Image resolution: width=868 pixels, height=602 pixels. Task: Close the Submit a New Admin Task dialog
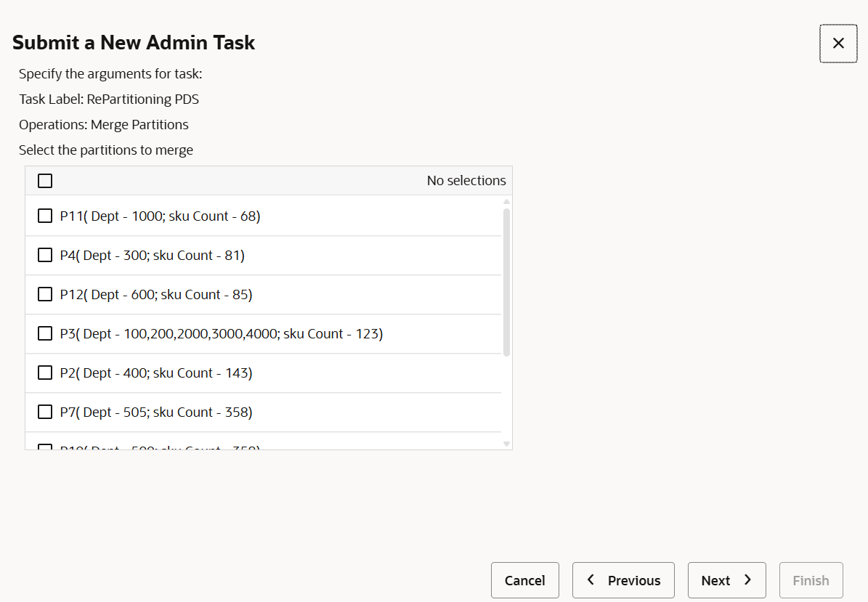click(x=838, y=44)
